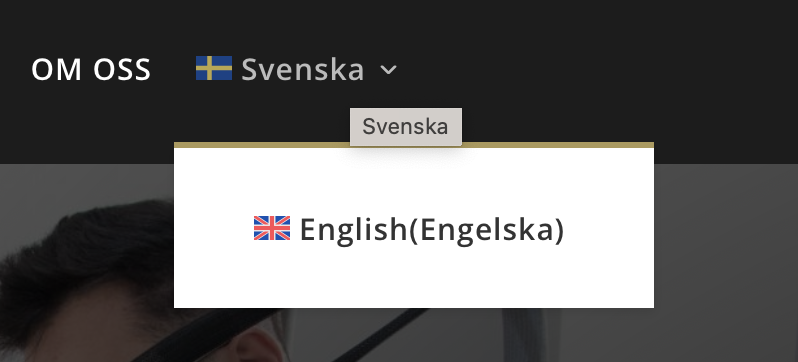The image size is (798, 362).
Task: Click the Svenska tooltip box
Action: pos(406,127)
